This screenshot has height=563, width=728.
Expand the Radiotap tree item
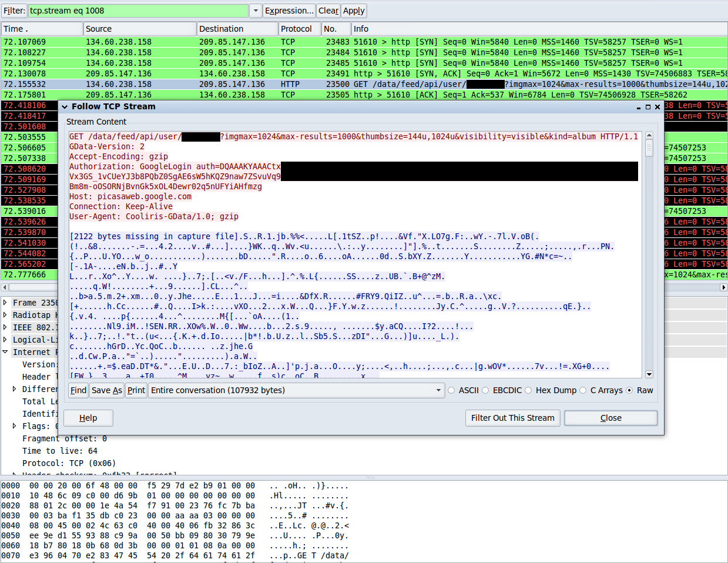tap(5, 315)
